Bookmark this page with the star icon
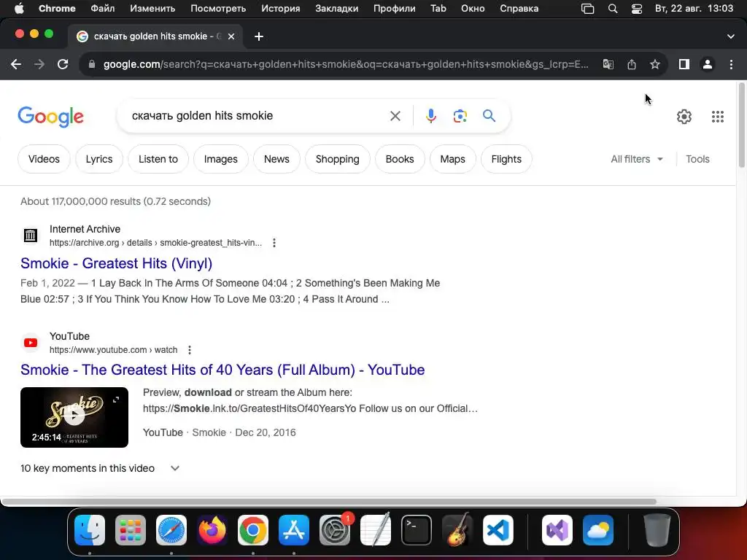The image size is (747, 560). tap(655, 64)
